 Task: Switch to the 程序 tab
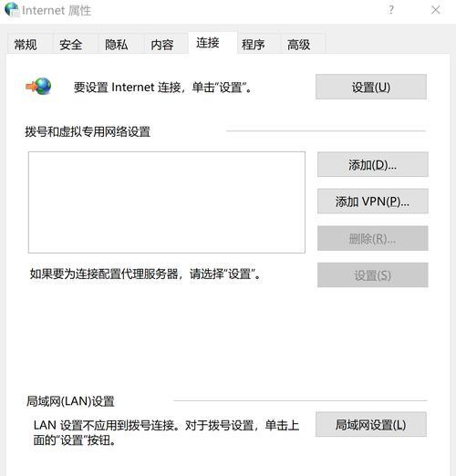[x=253, y=45]
